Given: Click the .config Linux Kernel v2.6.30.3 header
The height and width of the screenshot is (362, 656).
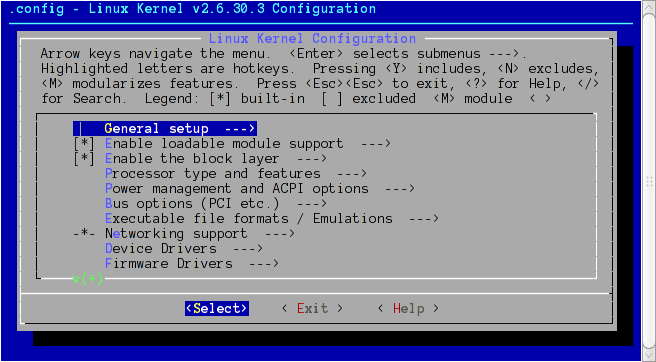Looking at the screenshot, I should (x=192, y=9).
